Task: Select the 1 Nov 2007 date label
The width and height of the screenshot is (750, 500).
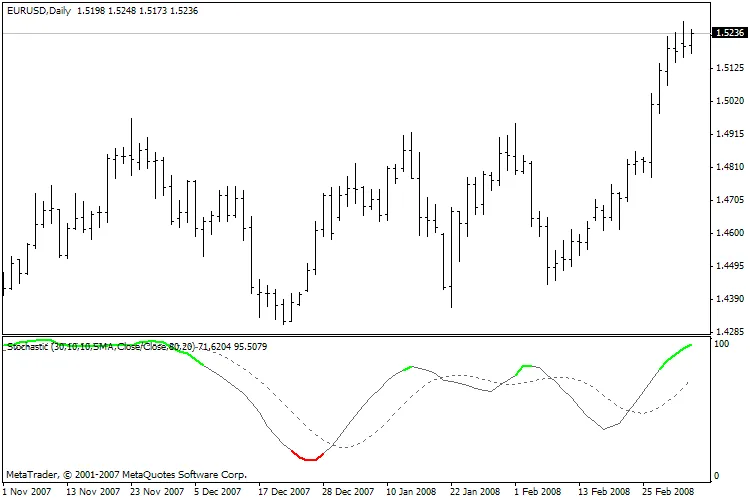Action: (x=29, y=492)
